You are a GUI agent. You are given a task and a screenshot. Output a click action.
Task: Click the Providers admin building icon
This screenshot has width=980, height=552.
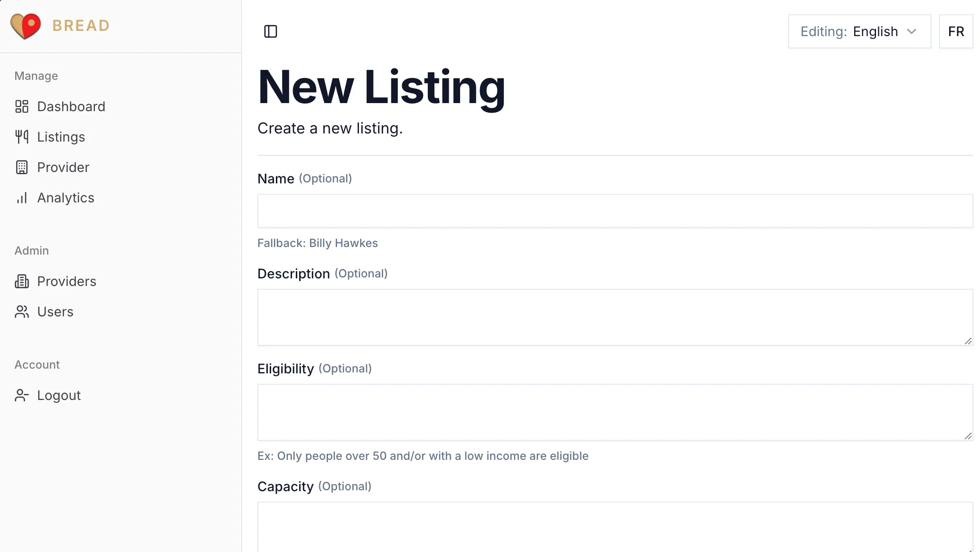tap(22, 281)
